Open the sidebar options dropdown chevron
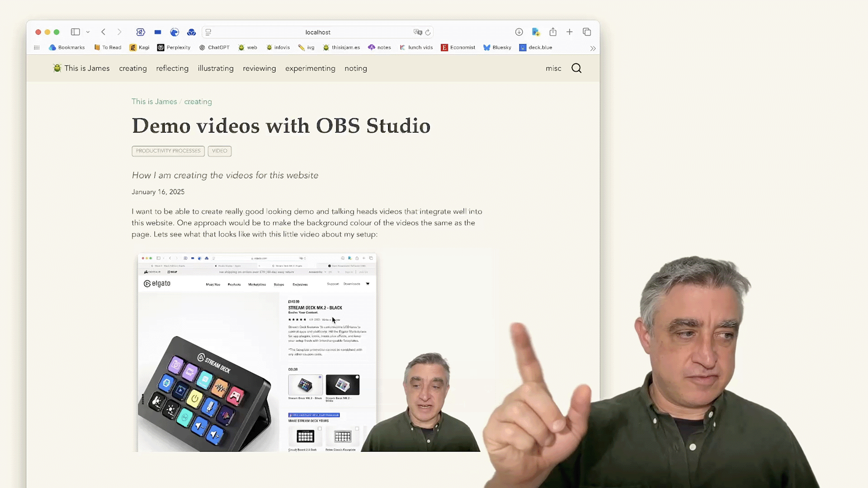 (x=88, y=32)
